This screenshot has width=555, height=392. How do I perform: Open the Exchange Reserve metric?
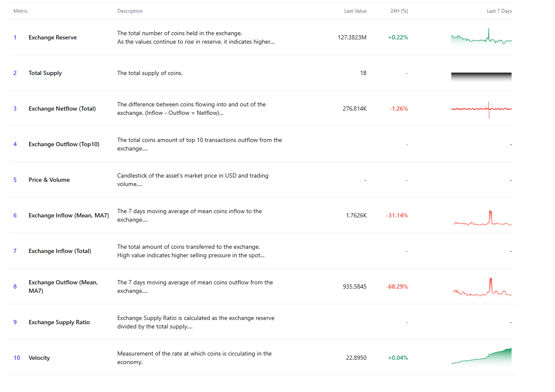coord(53,37)
